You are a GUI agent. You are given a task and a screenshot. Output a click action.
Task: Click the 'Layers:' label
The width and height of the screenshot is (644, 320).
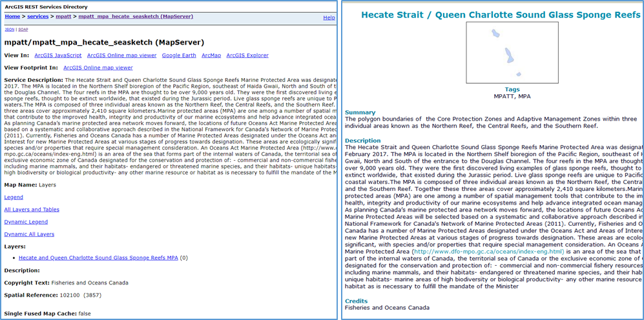[x=15, y=246]
